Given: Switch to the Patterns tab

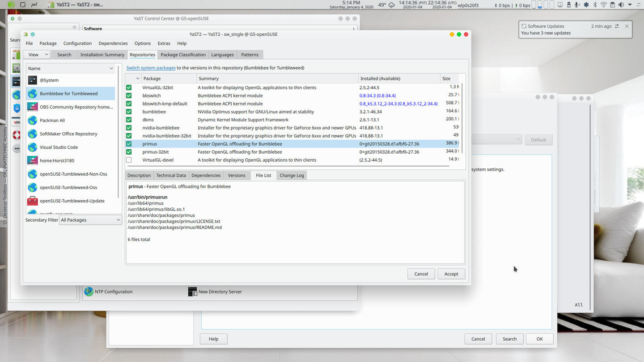Looking at the screenshot, I should [250, 55].
